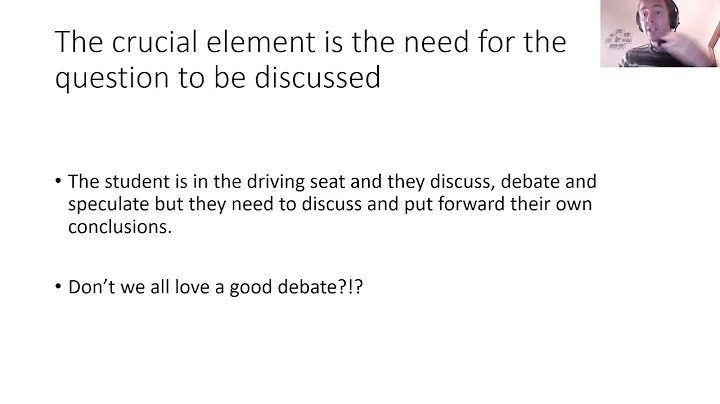Click the words "need for the" in title

pyautogui.click(x=472, y=43)
